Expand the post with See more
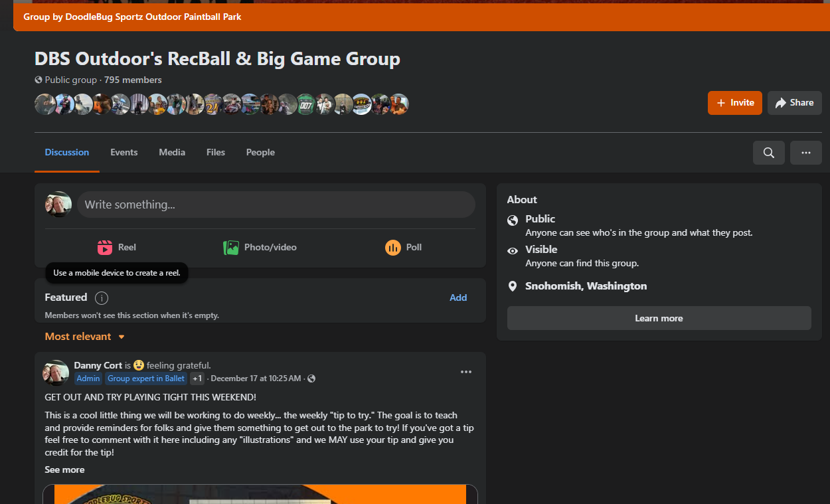 pos(64,470)
